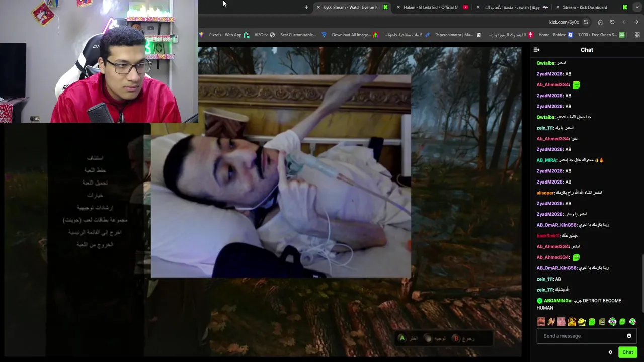Image resolution: width=644 pixels, height=362 pixels.
Task: Click the red B back prompt
Action: 456,338
